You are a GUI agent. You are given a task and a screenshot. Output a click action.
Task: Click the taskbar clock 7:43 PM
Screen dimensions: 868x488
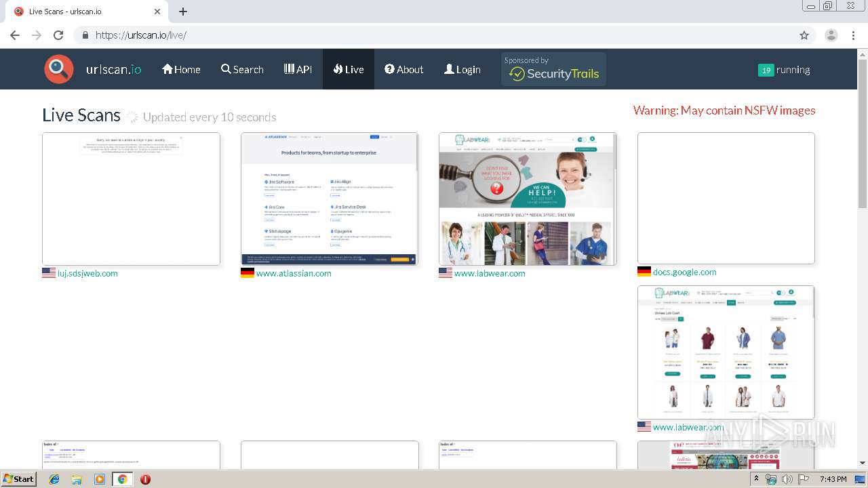coord(833,479)
